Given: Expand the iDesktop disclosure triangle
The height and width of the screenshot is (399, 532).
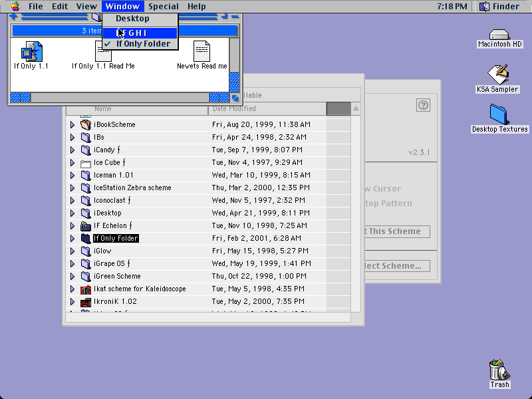Looking at the screenshot, I should click(72, 213).
